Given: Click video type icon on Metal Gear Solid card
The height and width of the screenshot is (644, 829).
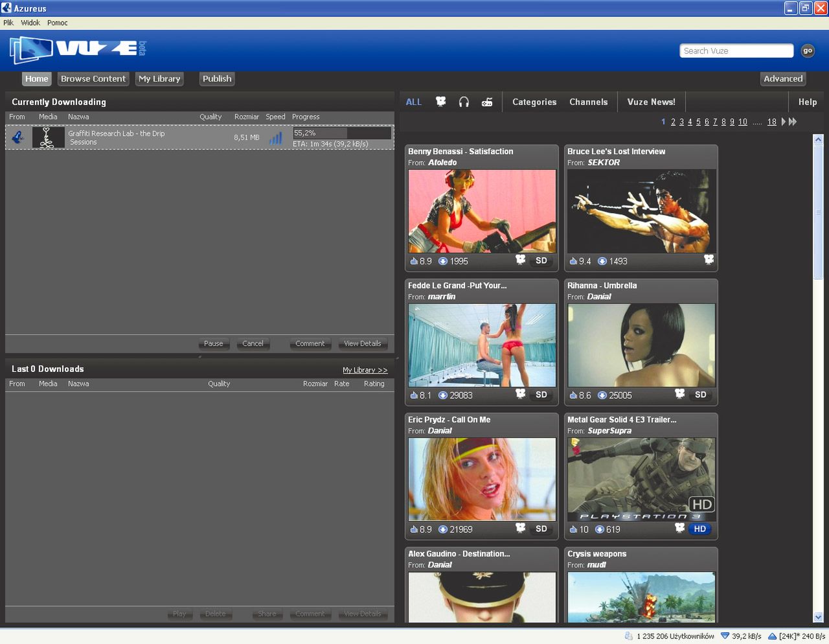Looking at the screenshot, I should [x=679, y=527].
